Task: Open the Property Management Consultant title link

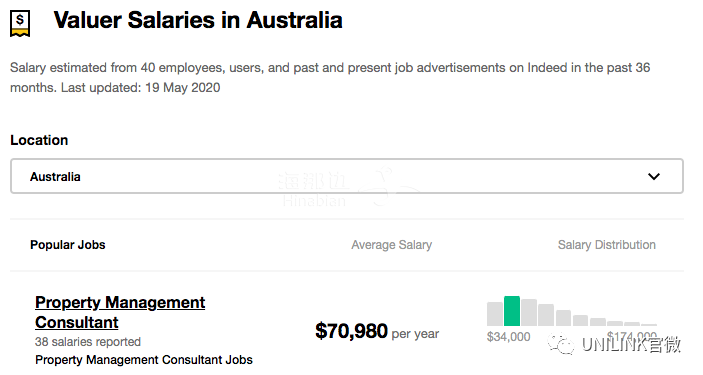Action: click(x=120, y=312)
